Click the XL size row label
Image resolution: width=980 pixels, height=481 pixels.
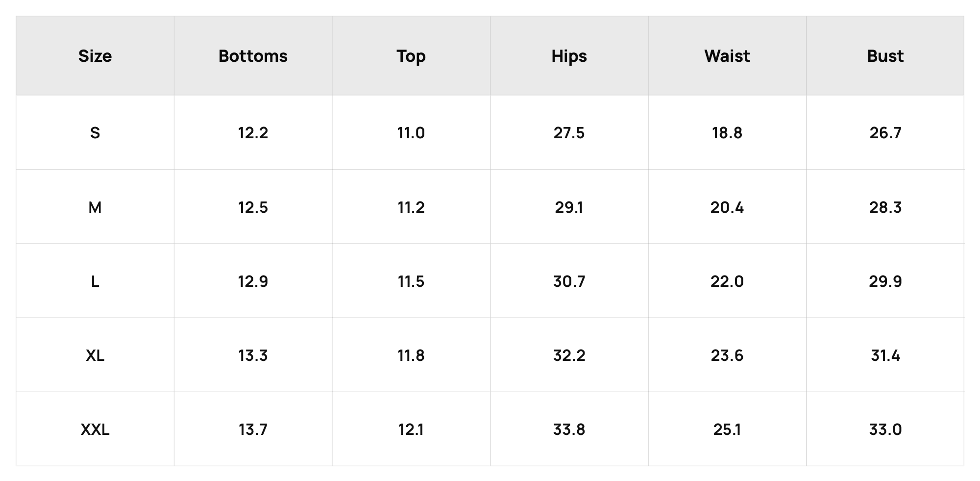point(95,355)
